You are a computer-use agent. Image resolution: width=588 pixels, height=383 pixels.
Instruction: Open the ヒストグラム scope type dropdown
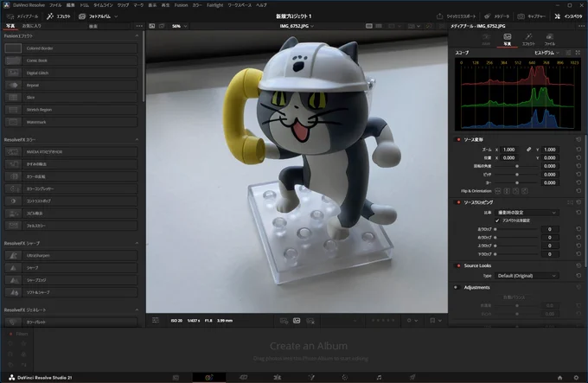(546, 53)
